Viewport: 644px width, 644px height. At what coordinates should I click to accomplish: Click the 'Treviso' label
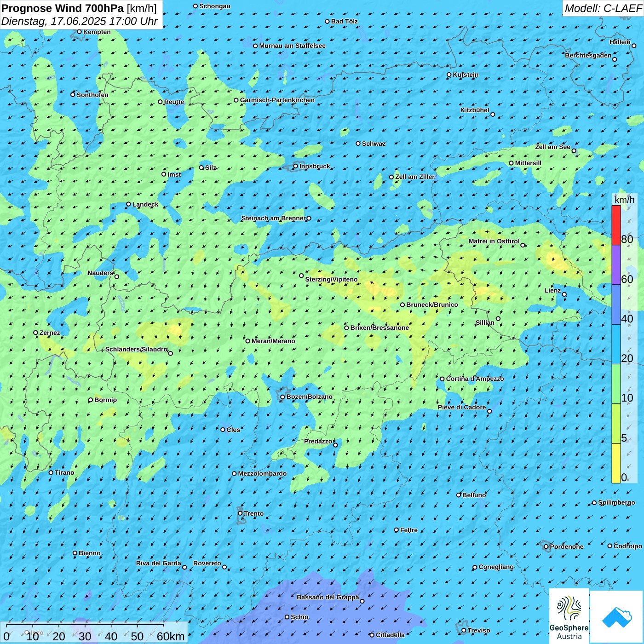click(x=478, y=630)
